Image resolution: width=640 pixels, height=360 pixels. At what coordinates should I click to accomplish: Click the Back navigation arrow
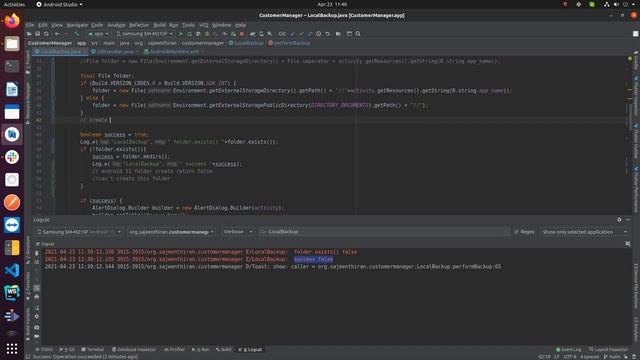coord(57,34)
